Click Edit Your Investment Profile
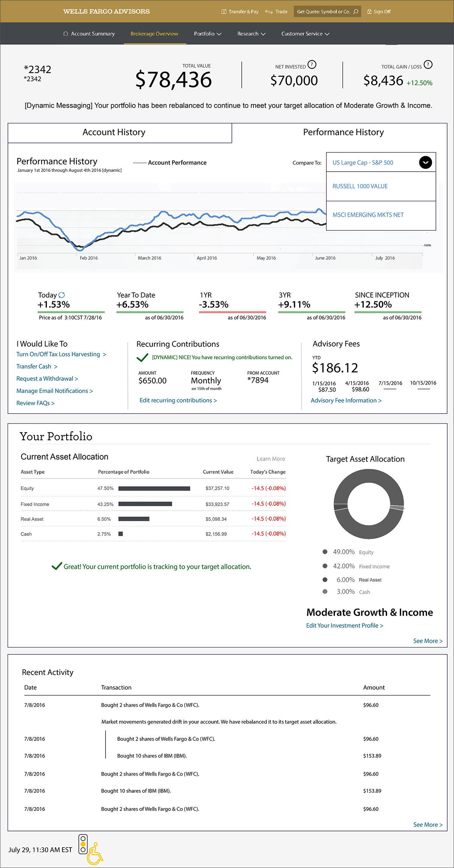Viewport: 454px width, 868px height. point(345,626)
